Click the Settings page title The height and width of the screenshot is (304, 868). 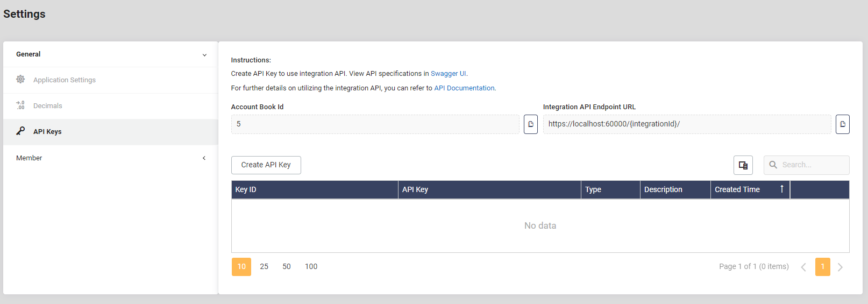pos(24,14)
